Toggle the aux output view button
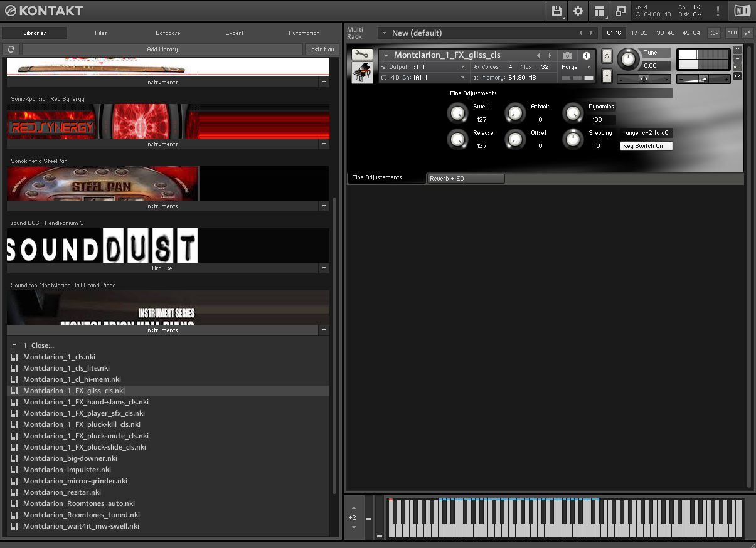The image size is (756, 548). tap(732, 33)
